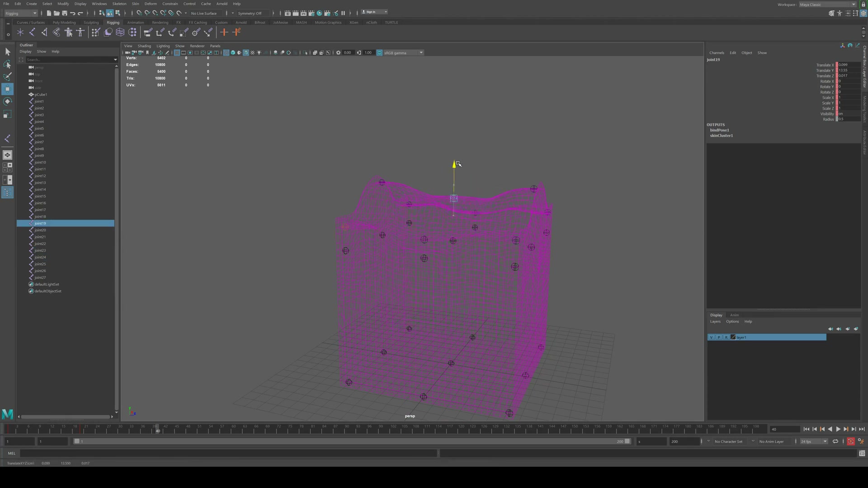The image size is (868, 488).
Task: Open the 24 fps frame rate dropdown
Action: [814, 441]
